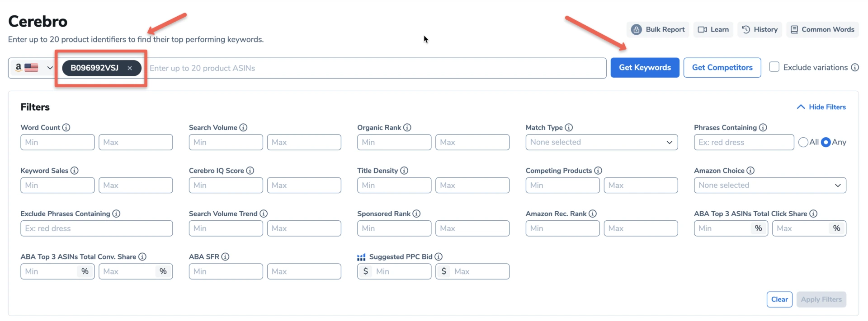Remove the B096992VSJ ASIN tag
The width and height of the screenshot is (868, 321).
(x=130, y=68)
